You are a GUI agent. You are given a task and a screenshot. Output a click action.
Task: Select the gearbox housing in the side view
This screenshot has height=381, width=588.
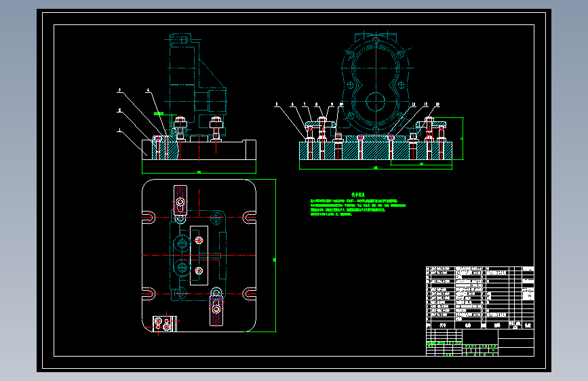[x=197, y=84]
